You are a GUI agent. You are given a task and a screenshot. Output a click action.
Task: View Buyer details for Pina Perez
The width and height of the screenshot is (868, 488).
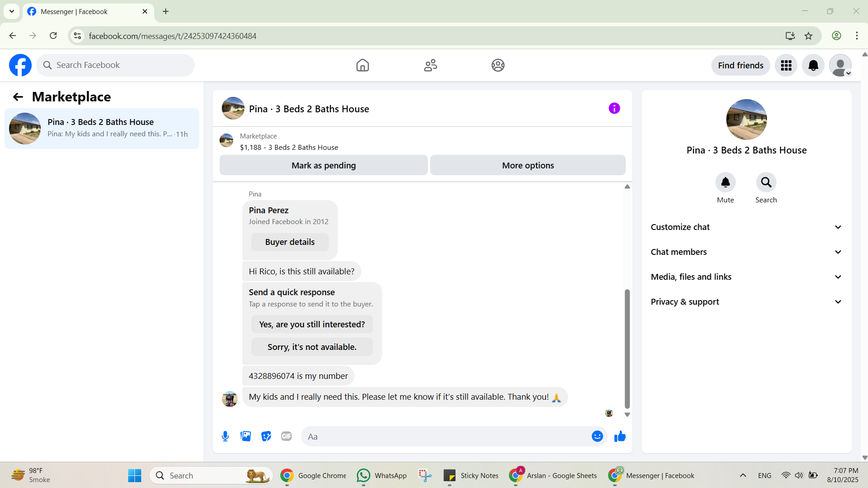[290, 242]
